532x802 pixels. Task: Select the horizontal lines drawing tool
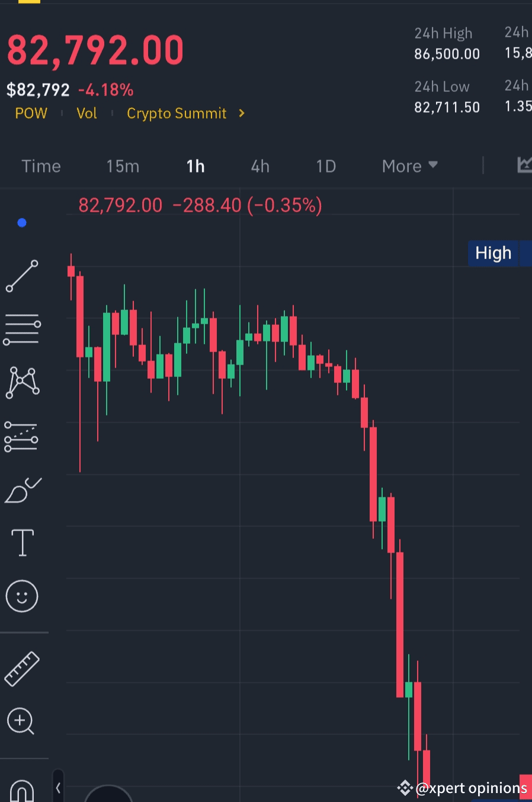(22, 330)
